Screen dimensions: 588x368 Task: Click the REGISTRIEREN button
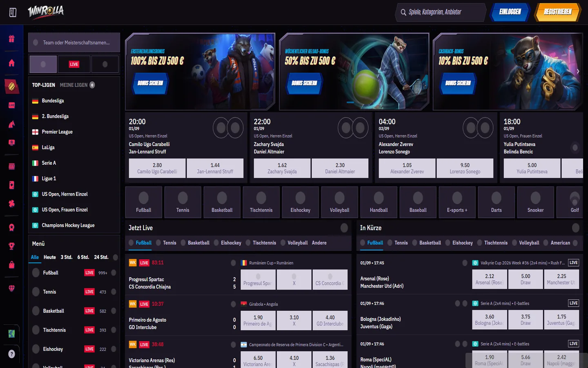coord(558,12)
